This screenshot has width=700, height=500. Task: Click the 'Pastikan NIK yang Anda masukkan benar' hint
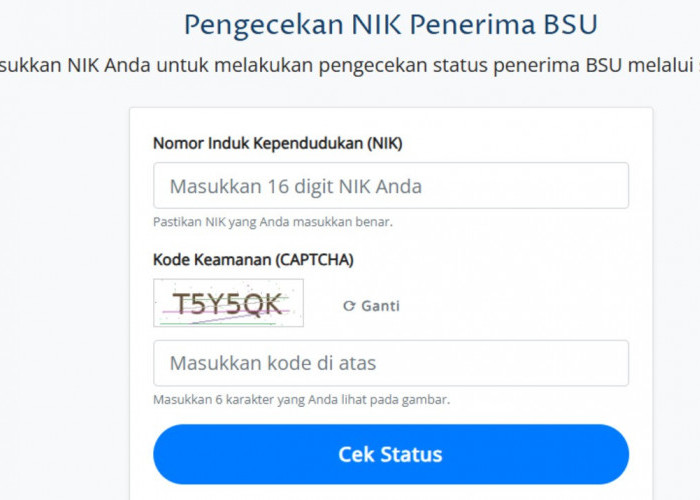272,222
